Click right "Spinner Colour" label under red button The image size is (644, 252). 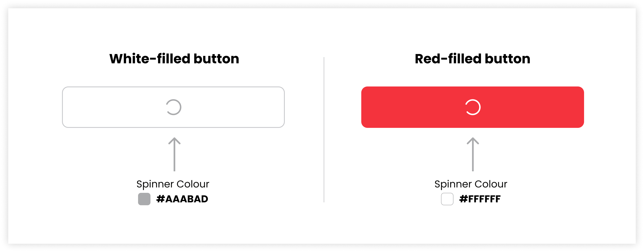471,184
